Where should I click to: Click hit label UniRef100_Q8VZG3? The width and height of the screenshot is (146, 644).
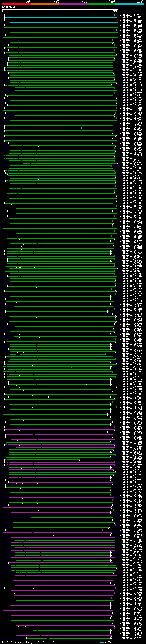[131, 45]
